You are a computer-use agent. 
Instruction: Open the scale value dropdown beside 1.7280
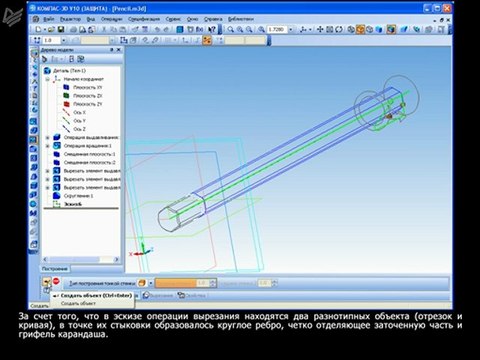tap(291, 30)
